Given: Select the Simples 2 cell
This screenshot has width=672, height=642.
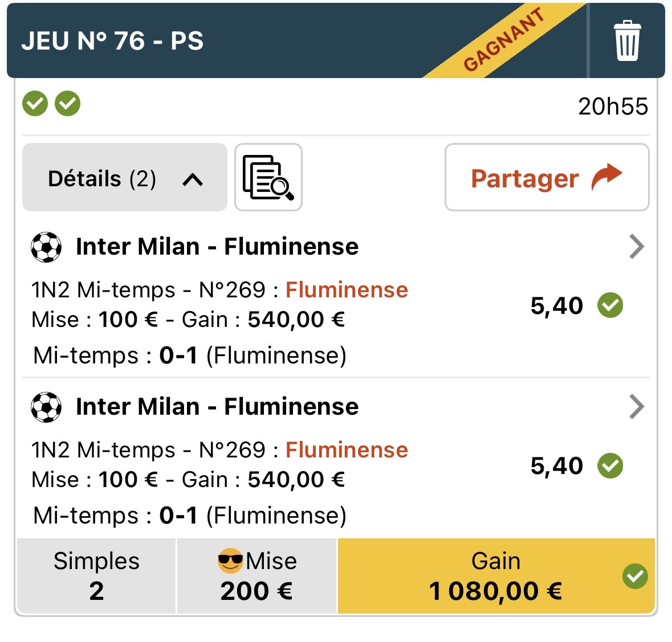Looking at the screenshot, I should (x=96, y=575).
